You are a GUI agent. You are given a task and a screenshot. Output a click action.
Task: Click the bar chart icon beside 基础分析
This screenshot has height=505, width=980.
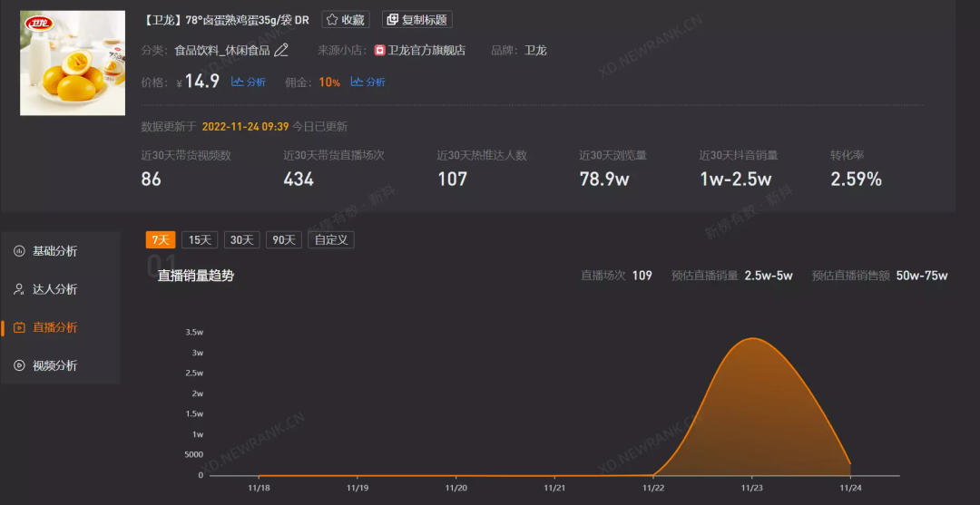[19, 251]
